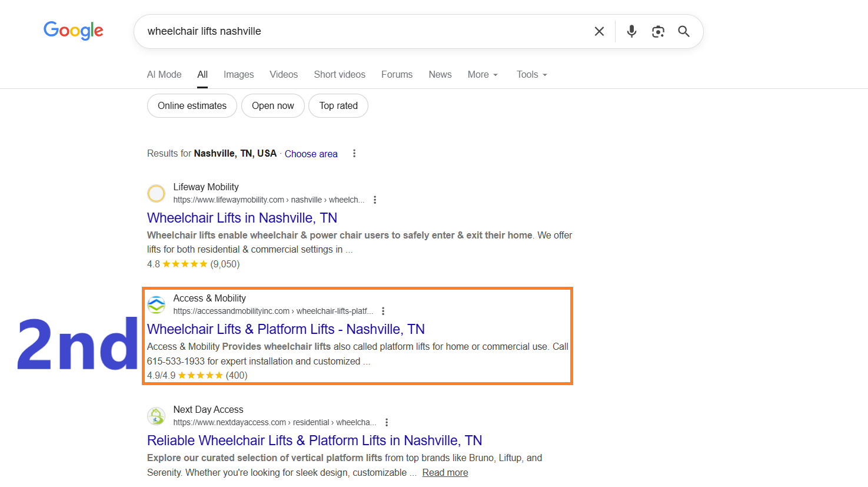Viewport: 868px width, 487px height.
Task: Expand the More dropdown menu
Action: coord(483,74)
